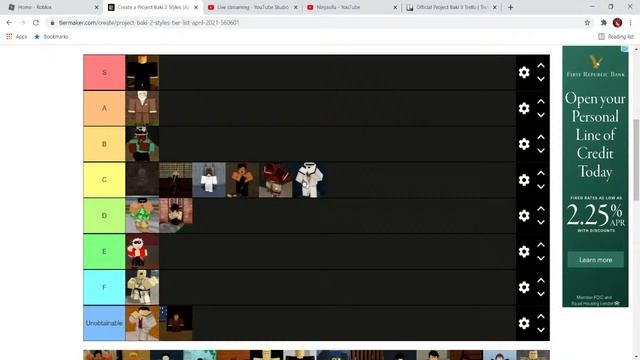Viewport: 640px width, 360px height.
Task: Switch to Ninjasolla YouTube tab
Action: 352,7
